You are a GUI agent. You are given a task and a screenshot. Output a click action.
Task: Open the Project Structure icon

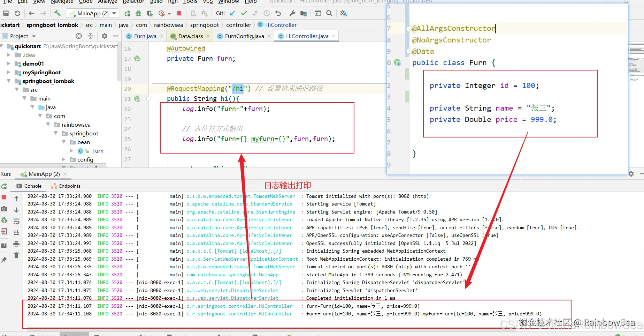(x=304, y=13)
